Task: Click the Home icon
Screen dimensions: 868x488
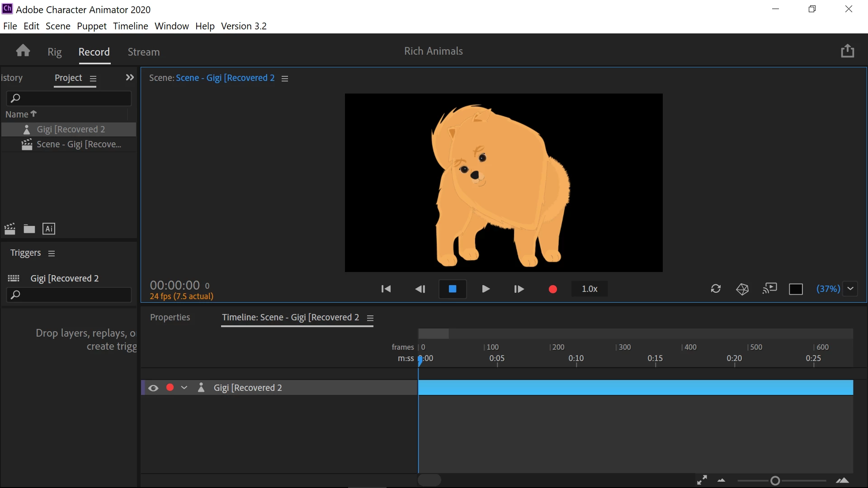Action: [x=23, y=51]
